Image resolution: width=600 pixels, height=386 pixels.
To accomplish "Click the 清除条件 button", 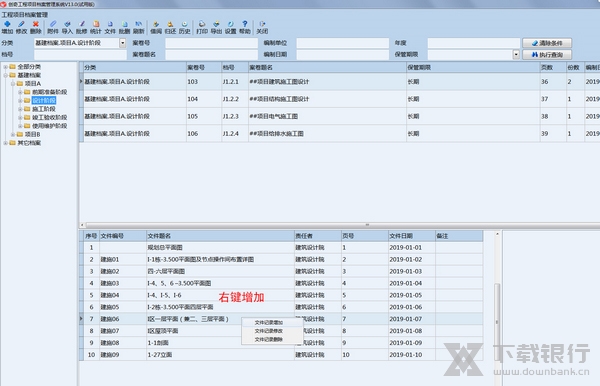I will click(x=547, y=43).
